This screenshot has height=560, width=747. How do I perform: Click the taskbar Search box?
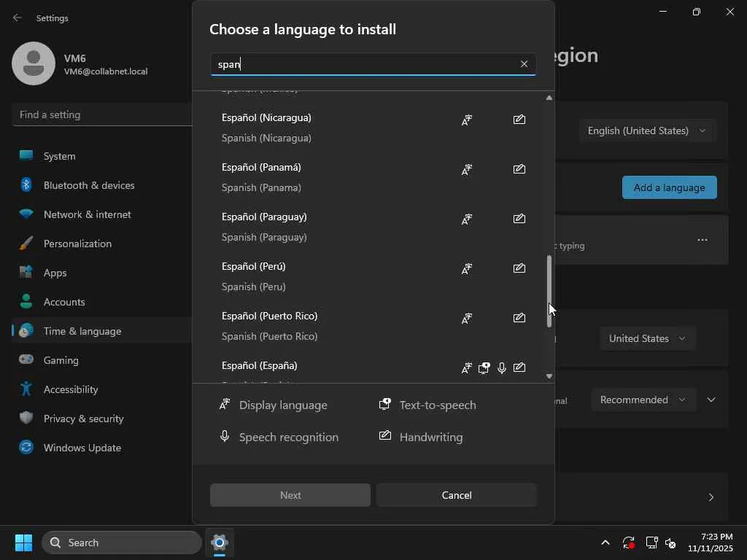[x=122, y=542]
